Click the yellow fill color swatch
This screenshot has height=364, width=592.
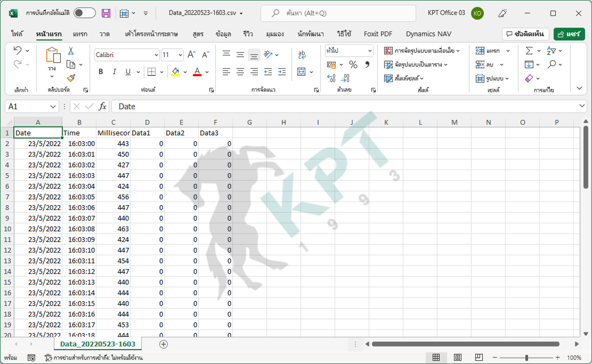(175, 72)
